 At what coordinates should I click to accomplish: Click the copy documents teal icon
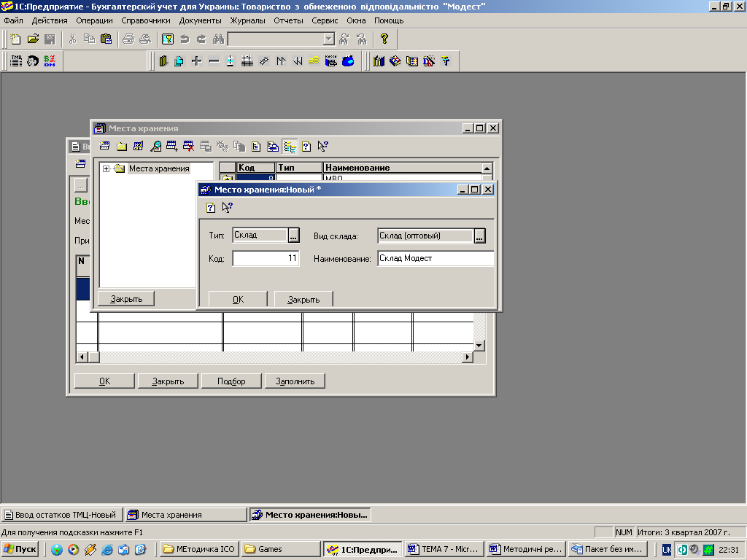[179, 61]
